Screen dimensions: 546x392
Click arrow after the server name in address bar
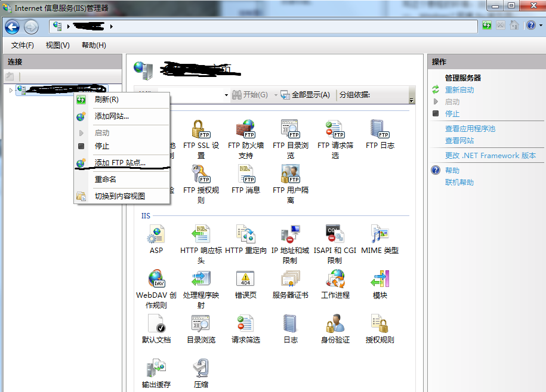point(111,26)
